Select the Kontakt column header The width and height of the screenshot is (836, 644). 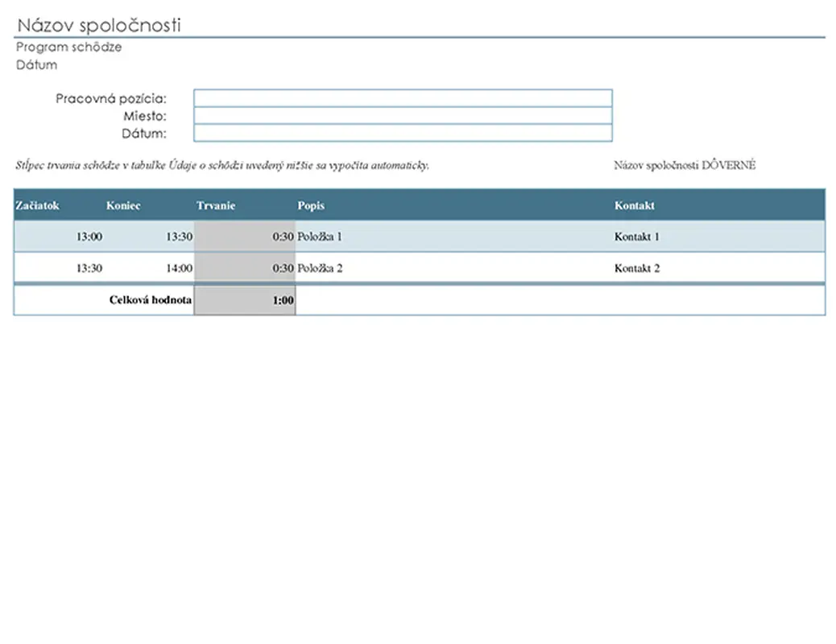coord(635,205)
